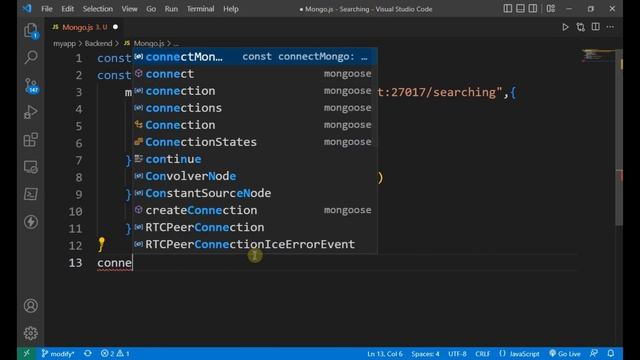Select the connect mongoose suggestion
The width and height of the screenshot is (640, 360).
point(255,74)
